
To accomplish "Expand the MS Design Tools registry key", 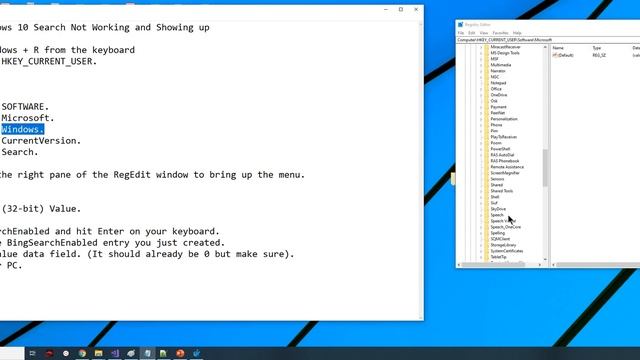I will coord(481,53).
